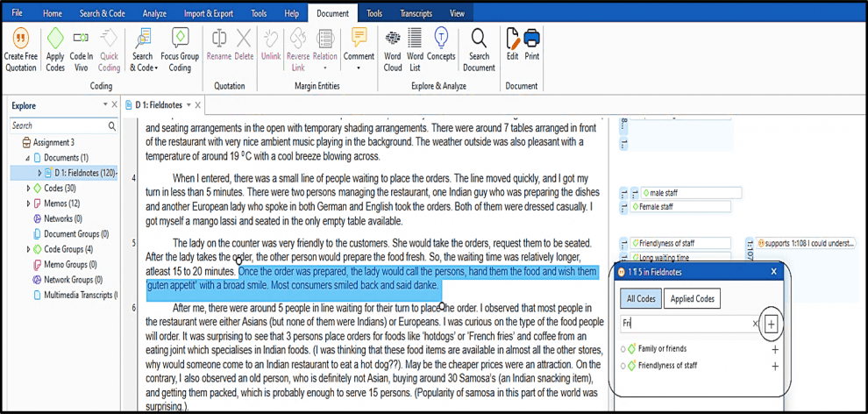Click the Word Cloud icon
The width and height of the screenshot is (868, 414).
click(x=393, y=39)
